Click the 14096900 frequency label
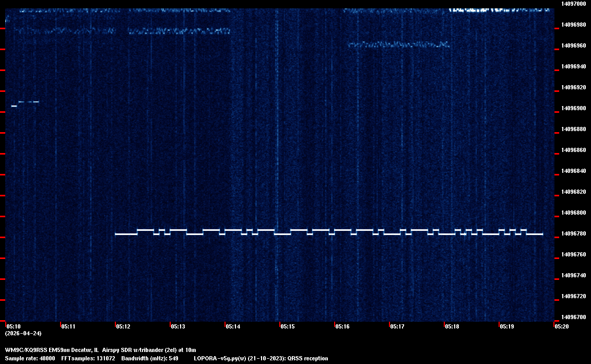The image size is (591, 364). coord(573,108)
